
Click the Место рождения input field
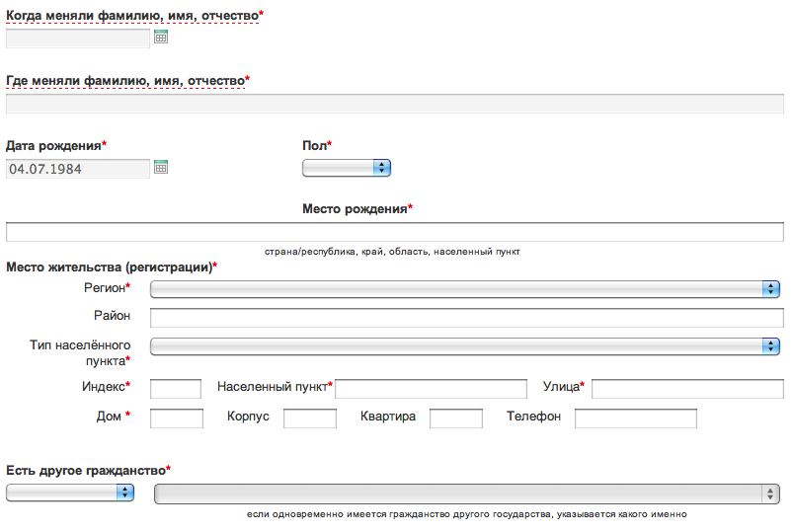[395, 232]
